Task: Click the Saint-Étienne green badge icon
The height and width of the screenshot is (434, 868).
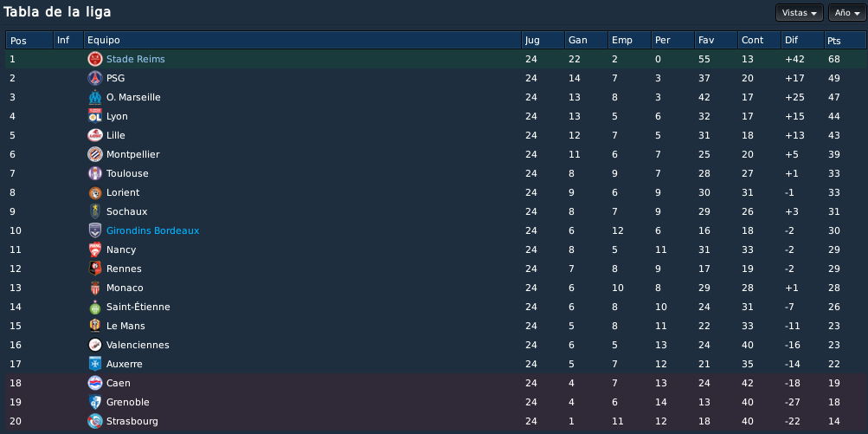Action: (x=95, y=307)
